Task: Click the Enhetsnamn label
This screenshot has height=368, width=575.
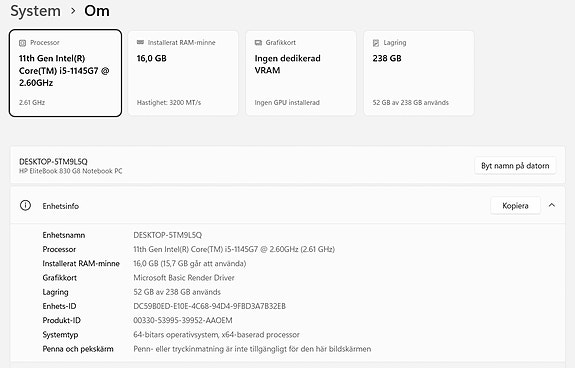Action: pyautogui.click(x=64, y=235)
